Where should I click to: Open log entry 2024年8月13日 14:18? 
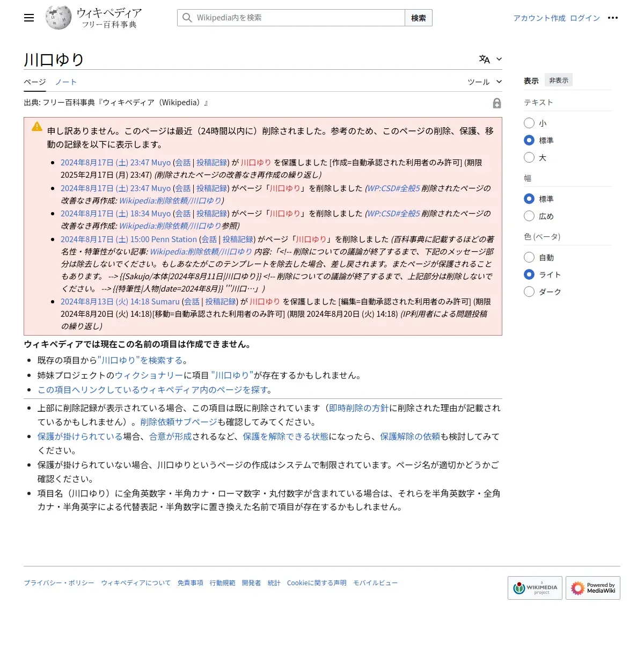[105, 302]
